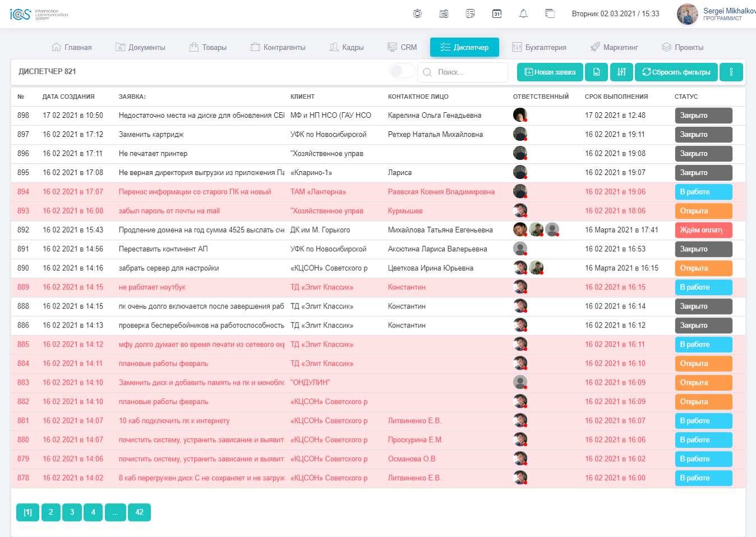Click current page [1] button
Screen dimensions: 756x537
(x=27, y=512)
